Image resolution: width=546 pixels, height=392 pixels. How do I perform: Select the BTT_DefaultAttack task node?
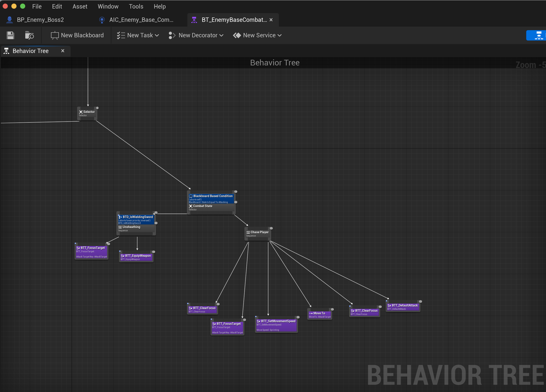coord(403,307)
